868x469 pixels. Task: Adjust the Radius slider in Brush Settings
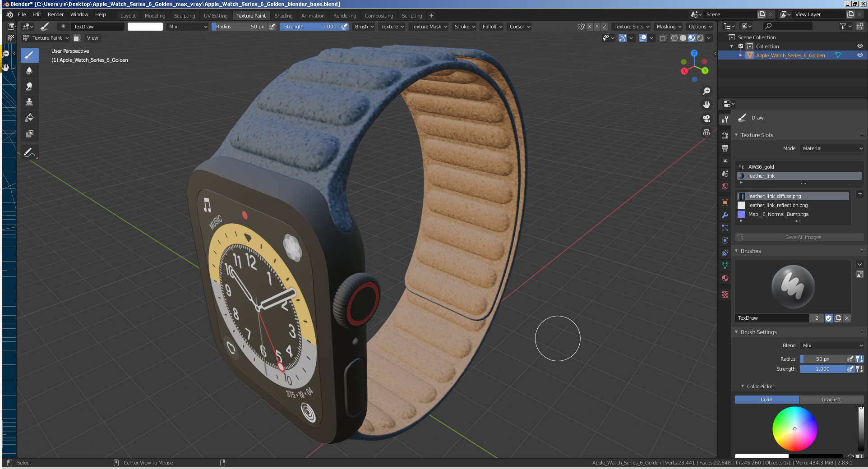tap(822, 359)
